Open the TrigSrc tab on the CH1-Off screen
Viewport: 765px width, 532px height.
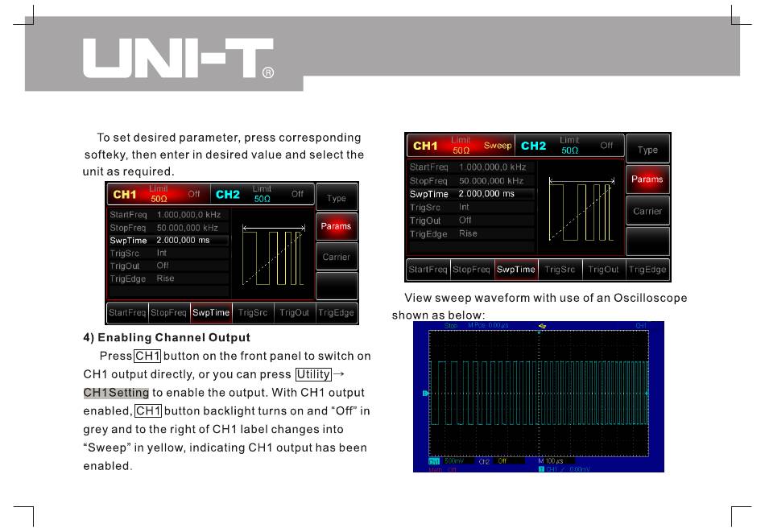pos(253,312)
